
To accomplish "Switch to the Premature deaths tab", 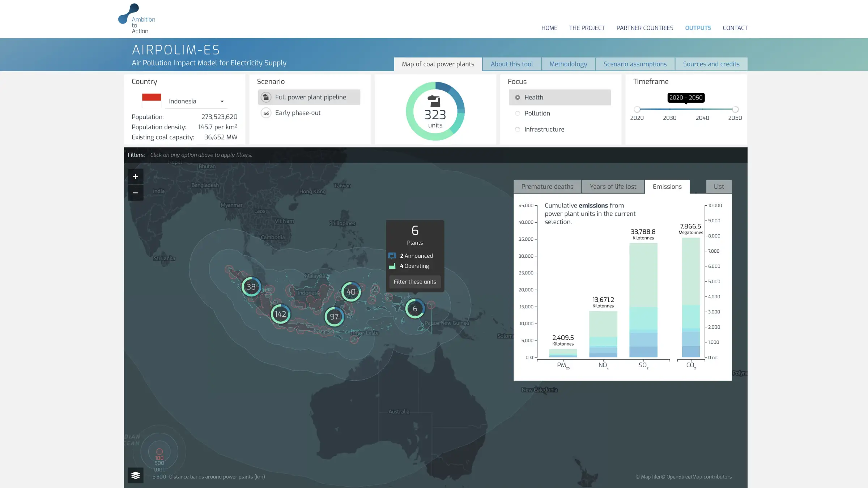I will pyautogui.click(x=547, y=187).
